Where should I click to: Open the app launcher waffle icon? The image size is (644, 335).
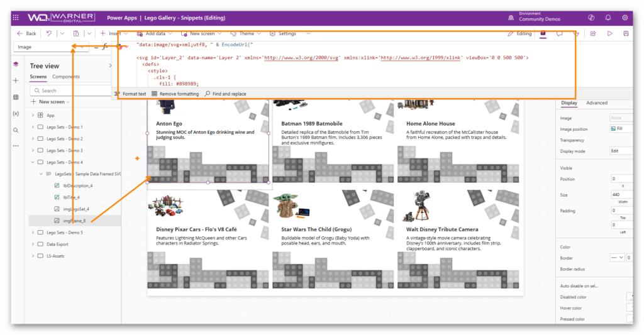[16, 18]
